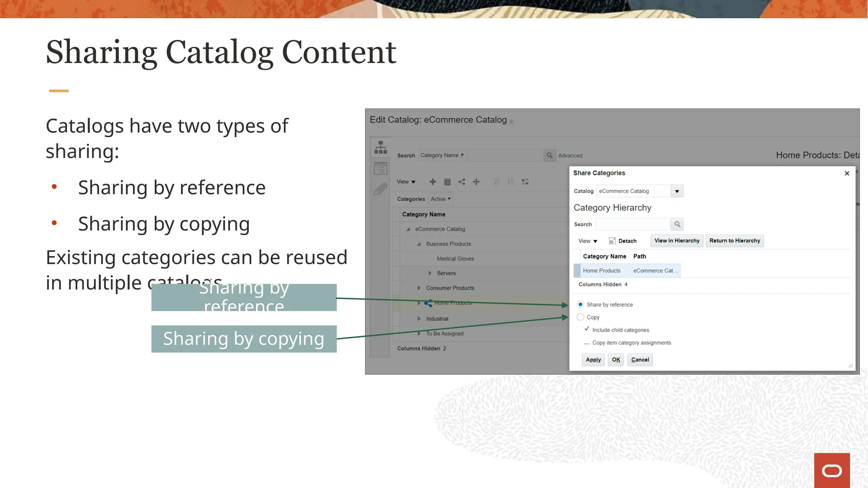Click the Cancel button

[640, 360]
